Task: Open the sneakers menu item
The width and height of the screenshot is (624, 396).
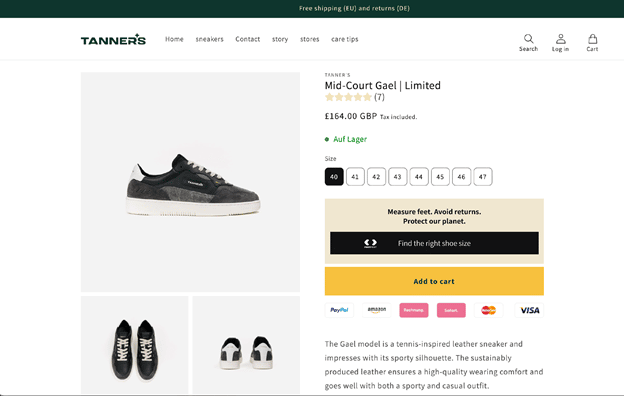Action: [x=209, y=39]
